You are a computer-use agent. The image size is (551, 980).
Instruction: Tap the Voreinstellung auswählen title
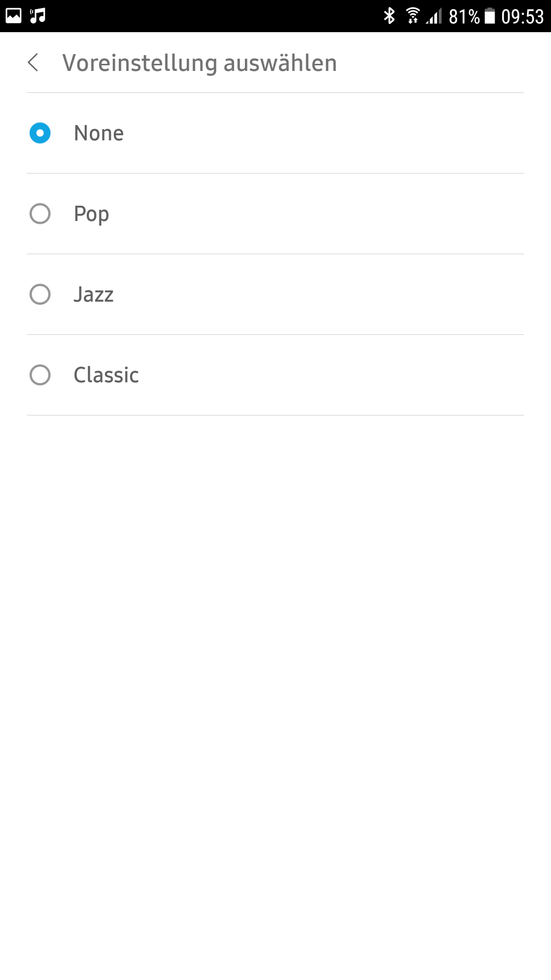pos(199,63)
